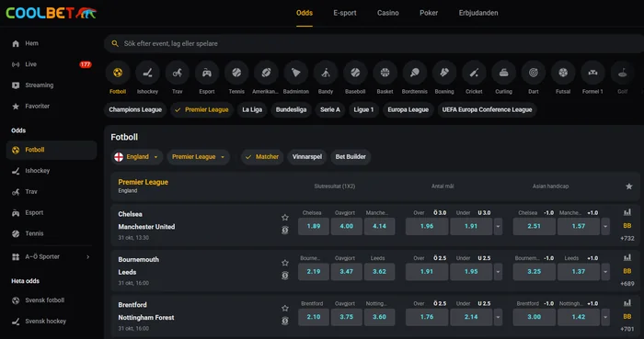This screenshot has height=339, width=644.
Task: Select the Serie A league chip
Action: [x=329, y=110]
